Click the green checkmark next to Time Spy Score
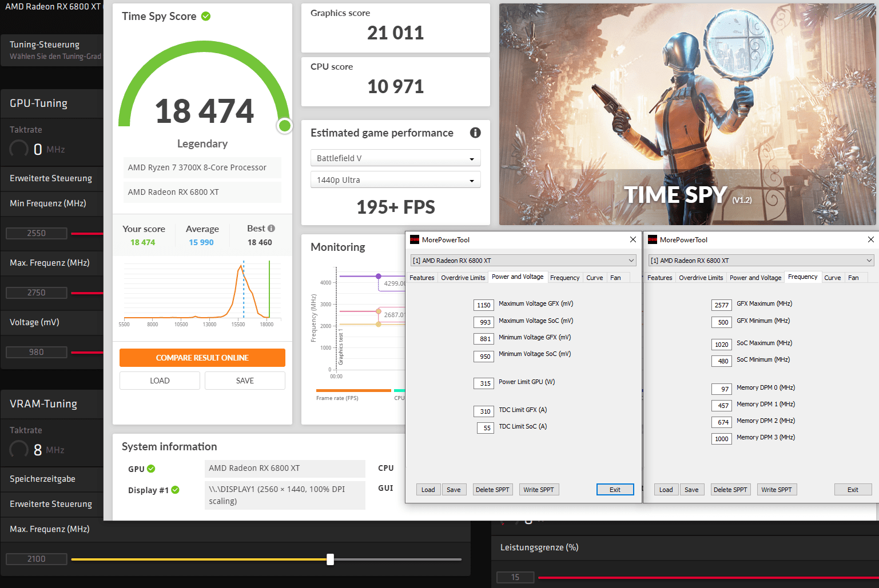The image size is (879, 588). (x=206, y=16)
